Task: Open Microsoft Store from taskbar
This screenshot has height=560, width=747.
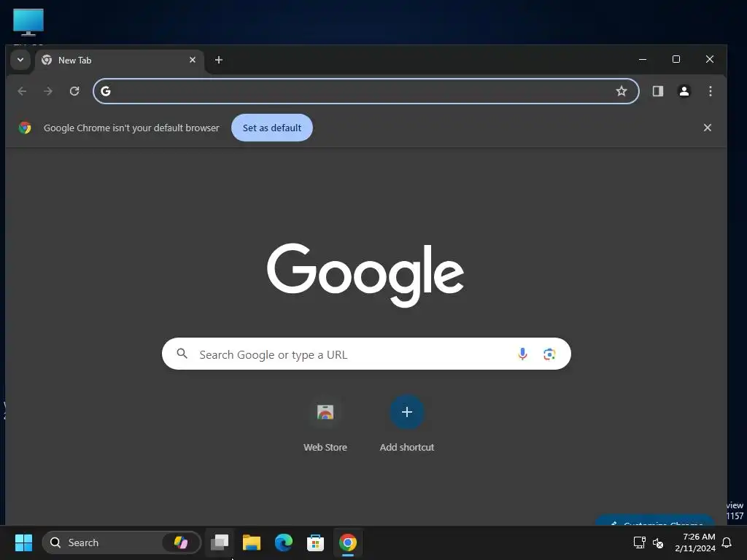Action: point(315,542)
